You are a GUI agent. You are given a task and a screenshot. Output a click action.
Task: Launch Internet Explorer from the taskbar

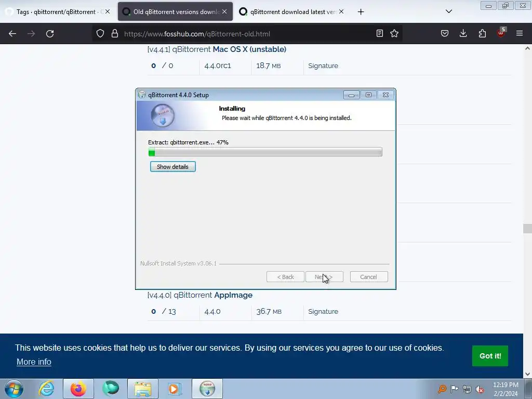pyautogui.click(x=46, y=389)
